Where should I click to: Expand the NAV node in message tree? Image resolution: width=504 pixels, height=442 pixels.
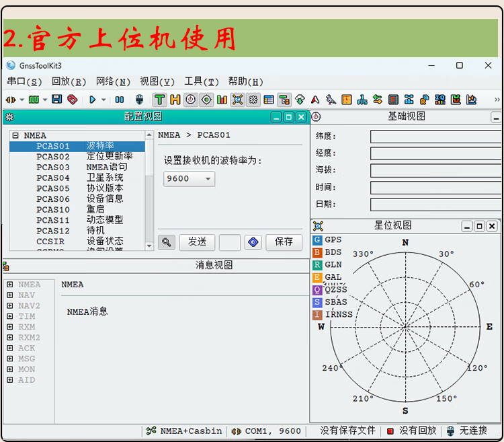click(x=10, y=295)
